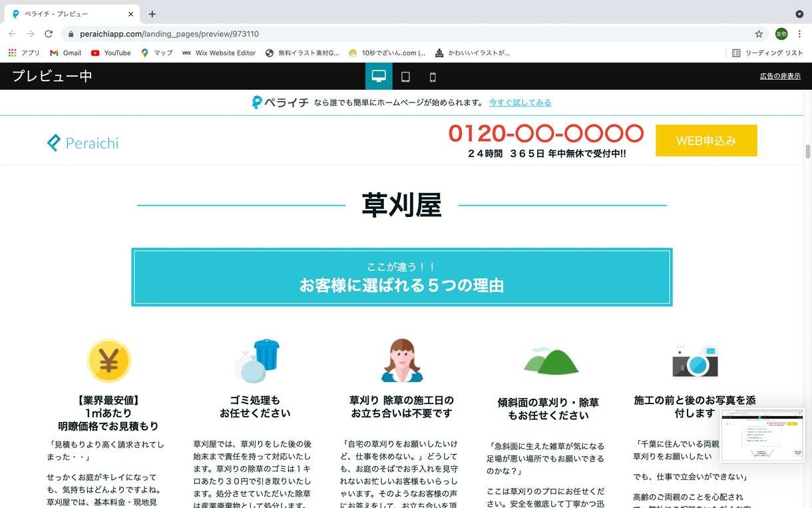Open YouTube bookmark
This screenshot has height=508, width=812.
tap(110, 53)
